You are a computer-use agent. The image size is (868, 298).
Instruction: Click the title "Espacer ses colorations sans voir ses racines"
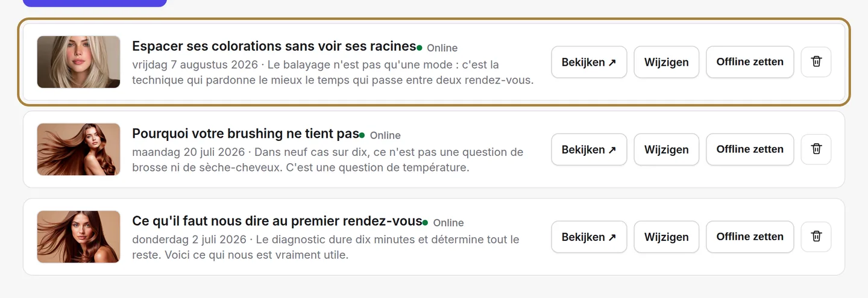pyautogui.click(x=274, y=46)
